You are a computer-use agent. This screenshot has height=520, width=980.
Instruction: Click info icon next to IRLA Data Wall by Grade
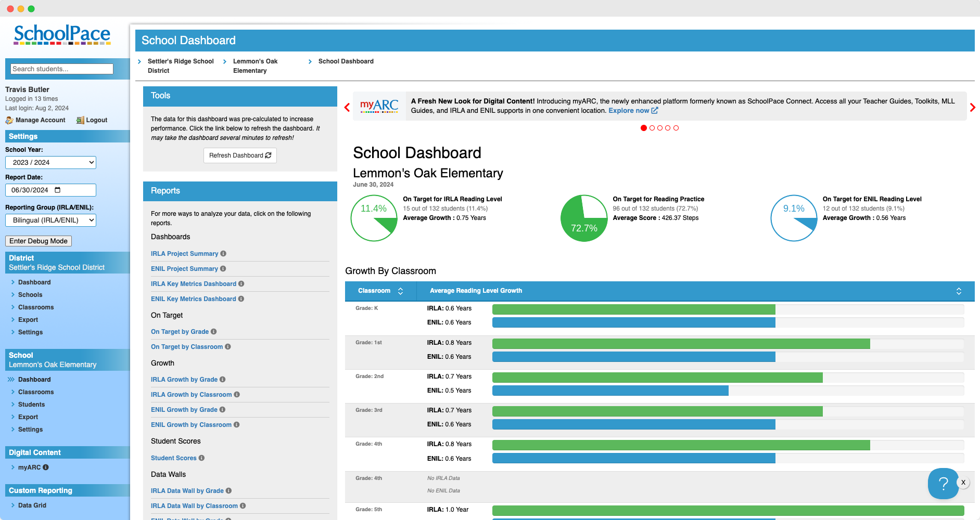click(x=228, y=491)
